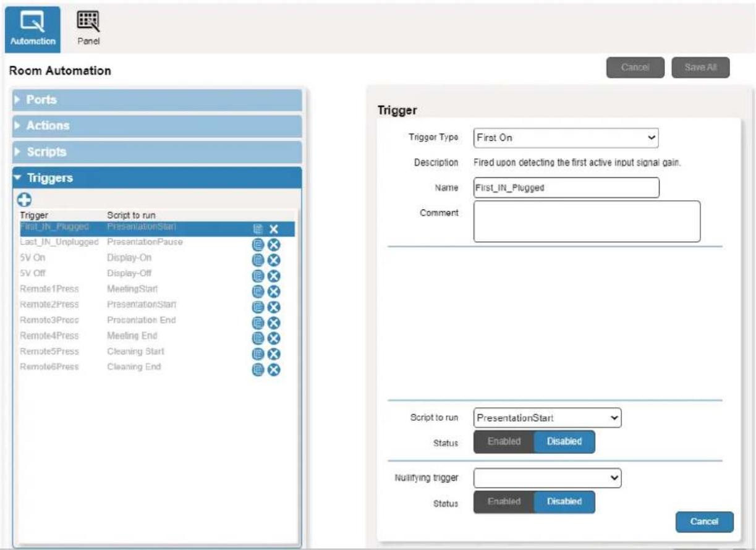This screenshot has width=756, height=550.
Task: Open the Automation tab
Action: tap(32, 28)
